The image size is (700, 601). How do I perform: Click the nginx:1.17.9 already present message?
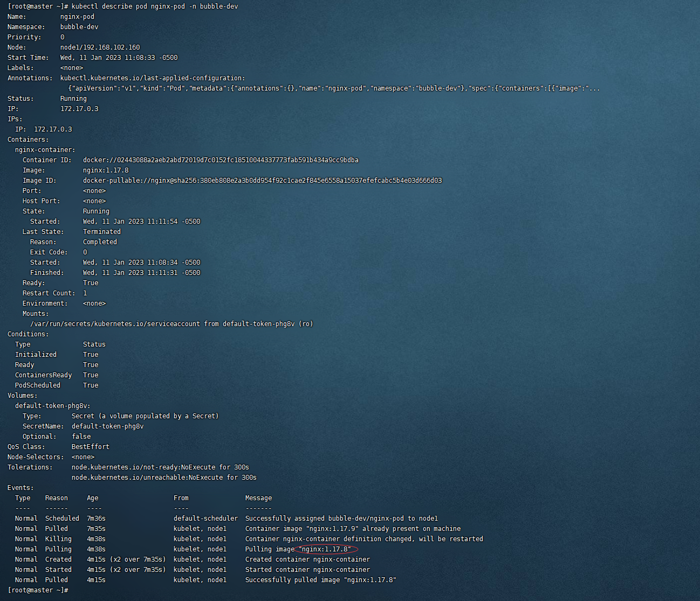click(x=353, y=529)
